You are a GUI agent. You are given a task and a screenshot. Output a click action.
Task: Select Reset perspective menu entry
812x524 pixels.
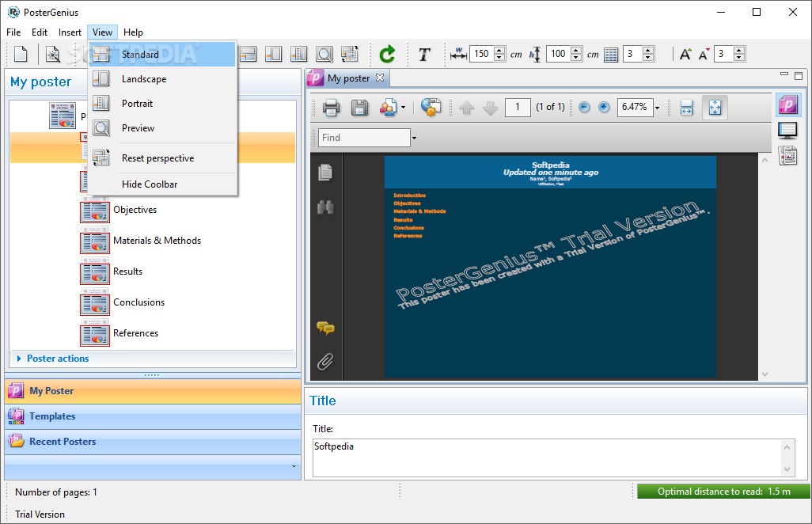pyautogui.click(x=162, y=158)
